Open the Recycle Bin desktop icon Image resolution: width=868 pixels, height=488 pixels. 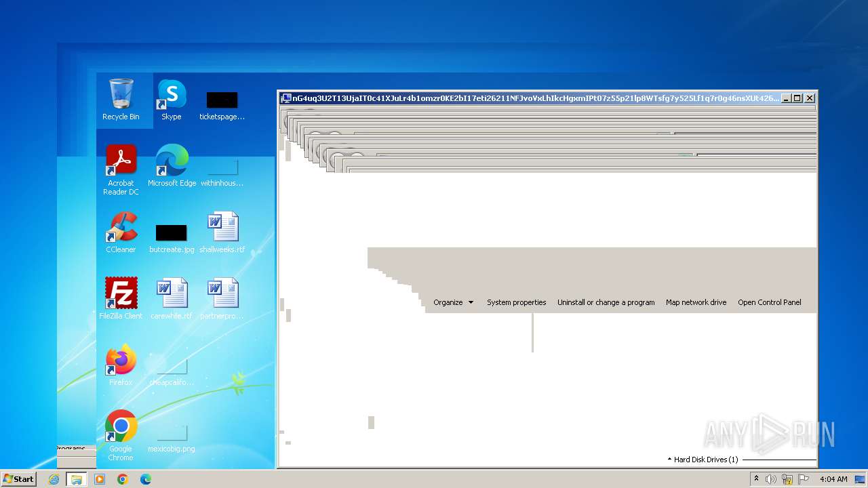tap(121, 99)
